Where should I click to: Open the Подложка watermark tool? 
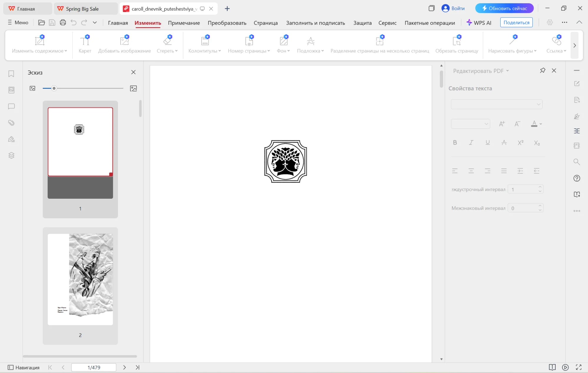310,44
